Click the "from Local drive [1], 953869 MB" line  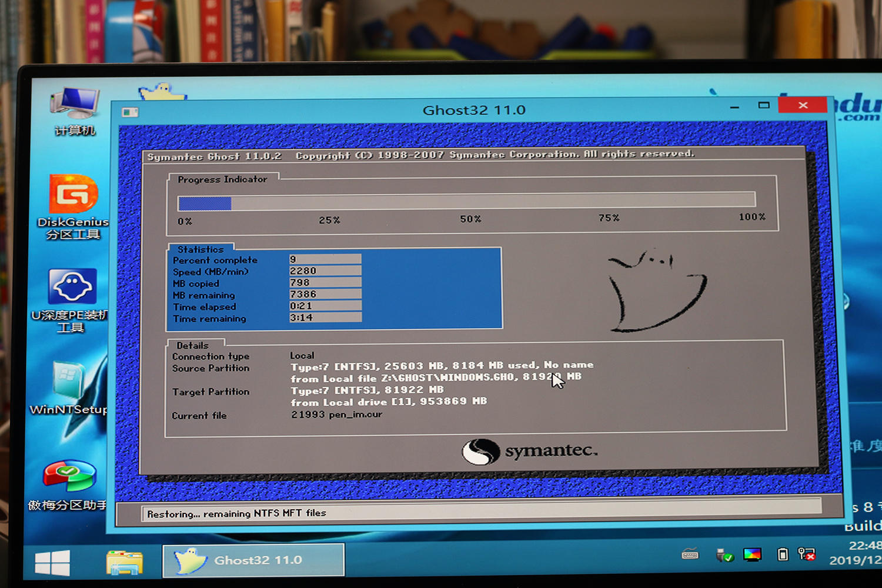point(389,402)
